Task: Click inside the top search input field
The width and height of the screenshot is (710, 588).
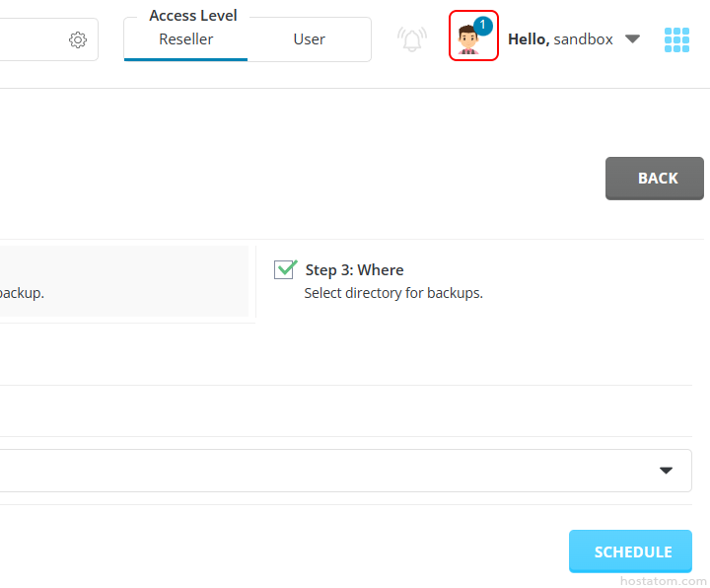Action: click(x=30, y=39)
